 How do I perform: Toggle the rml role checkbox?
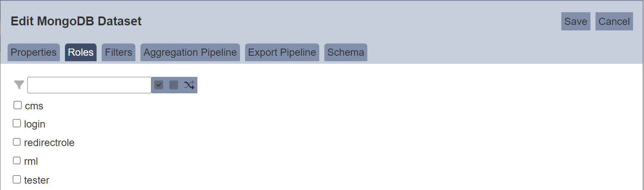click(17, 160)
